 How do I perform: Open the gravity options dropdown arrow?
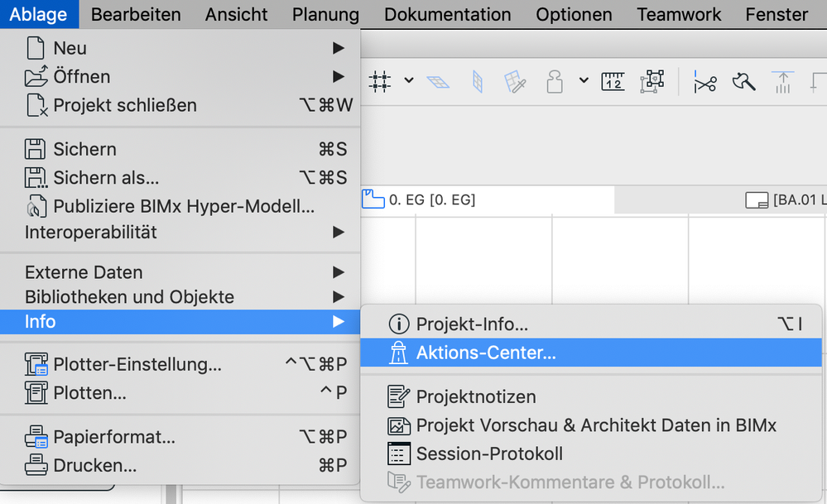[584, 80]
